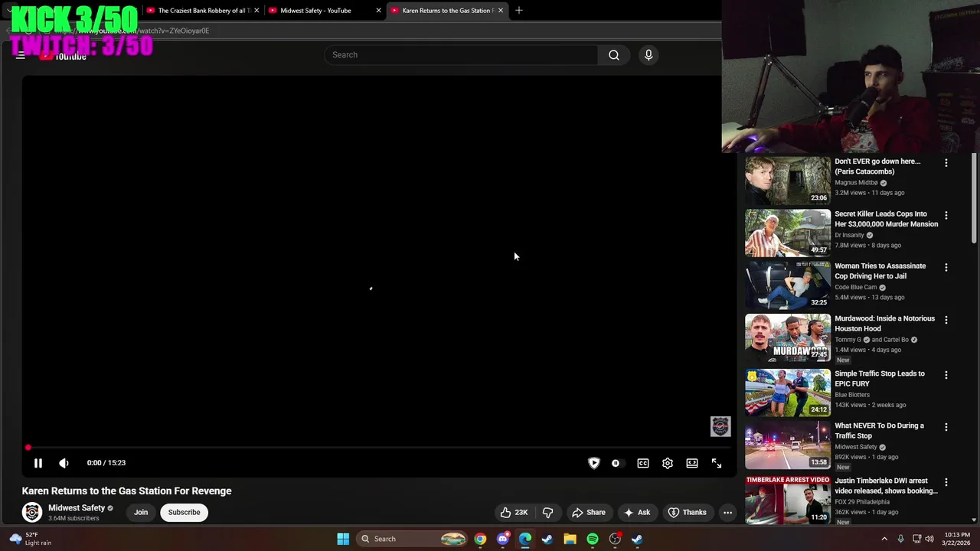
Task: Dislike the video with thumbs down
Action: (548, 513)
